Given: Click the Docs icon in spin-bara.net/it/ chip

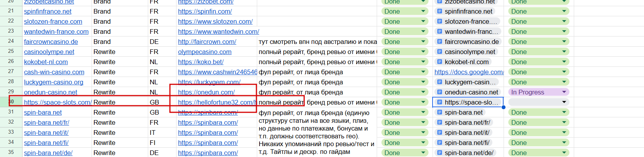Looking at the screenshot, I should click(x=440, y=133).
